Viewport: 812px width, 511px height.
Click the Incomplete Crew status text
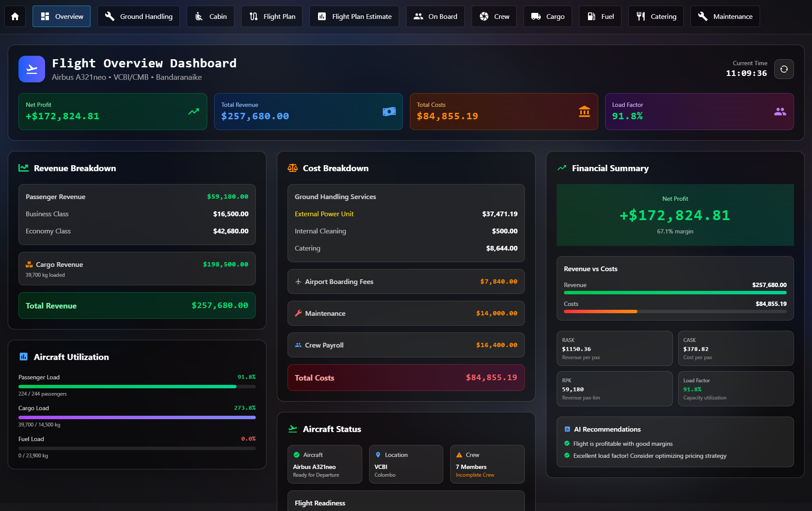click(x=475, y=475)
